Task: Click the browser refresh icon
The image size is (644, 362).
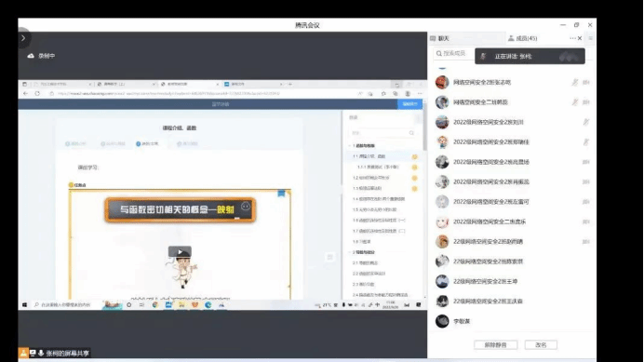Action: click(37, 94)
